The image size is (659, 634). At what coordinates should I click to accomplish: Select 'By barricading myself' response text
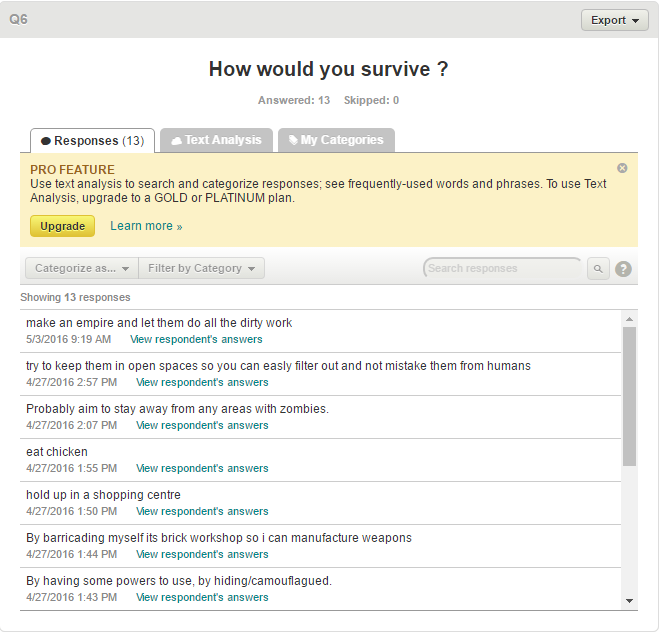pyautogui.click(x=219, y=538)
